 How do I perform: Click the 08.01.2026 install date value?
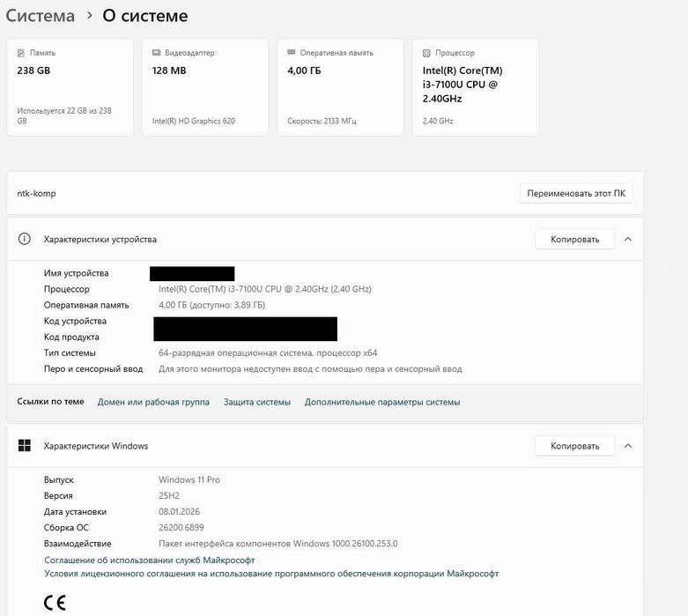pos(179,511)
